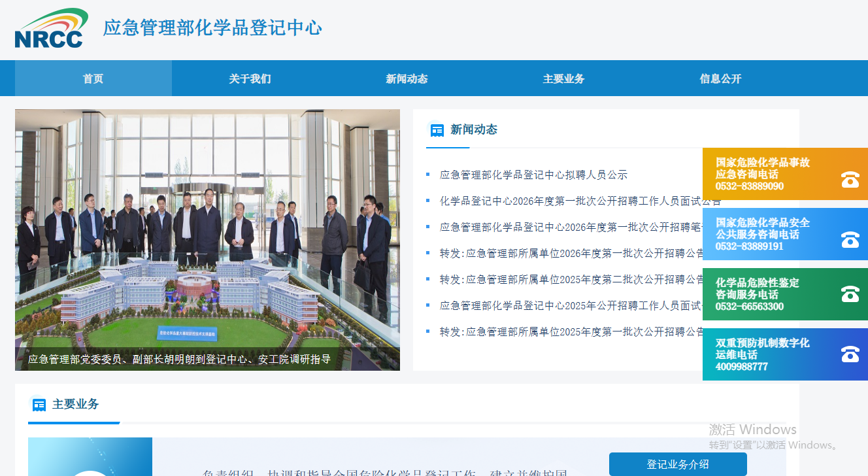Viewport: 868px width, 476px height.
Task: Click the phone number 4009988777
Action: [x=741, y=366]
